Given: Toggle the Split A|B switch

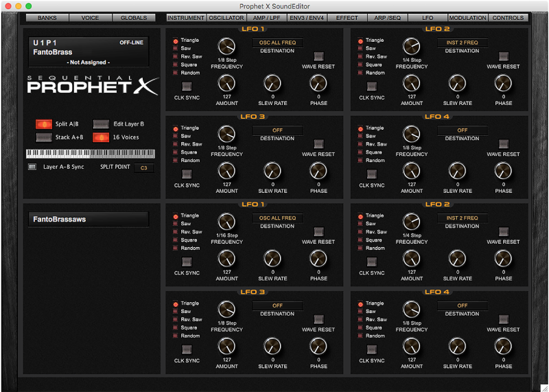Looking at the screenshot, I should point(44,124).
